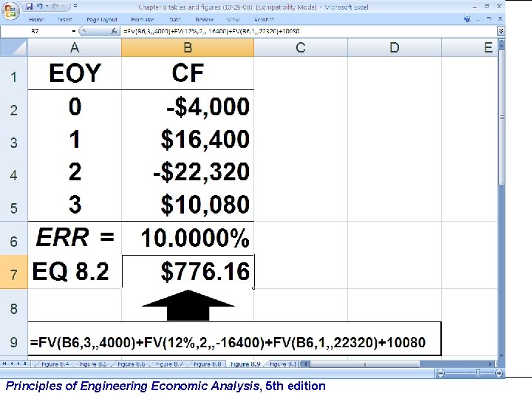The image size is (532, 399).
Task: Jump to the last sheet tab
Action: pos(25,364)
